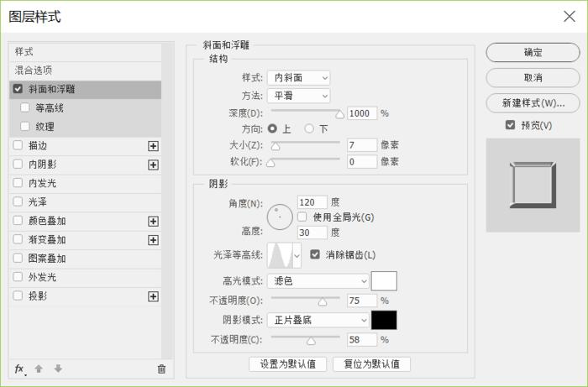Select 纹理 sub-item label

coord(45,127)
